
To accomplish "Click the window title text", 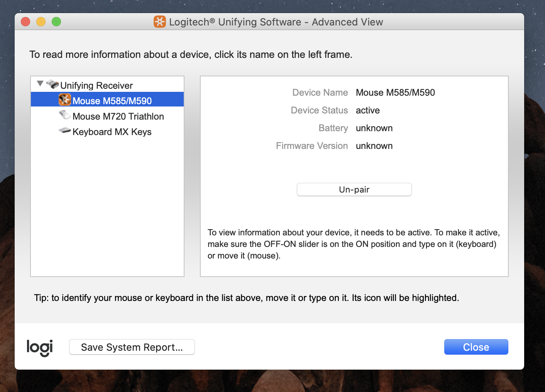I will [x=276, y=22].
